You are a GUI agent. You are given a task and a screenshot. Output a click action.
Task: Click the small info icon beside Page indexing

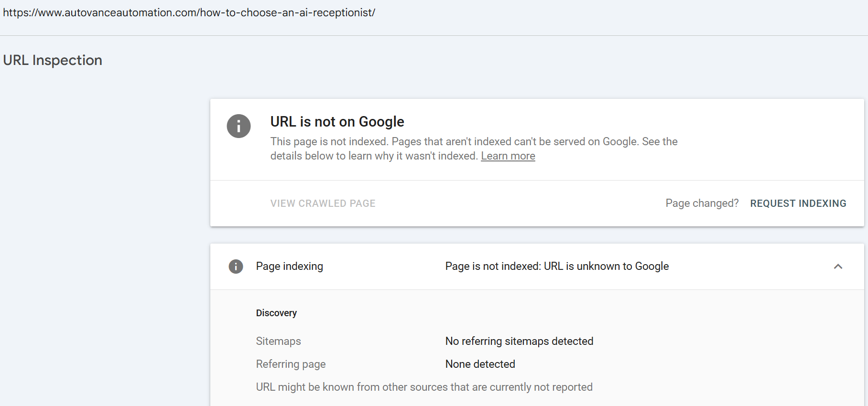tap(236, 267)
